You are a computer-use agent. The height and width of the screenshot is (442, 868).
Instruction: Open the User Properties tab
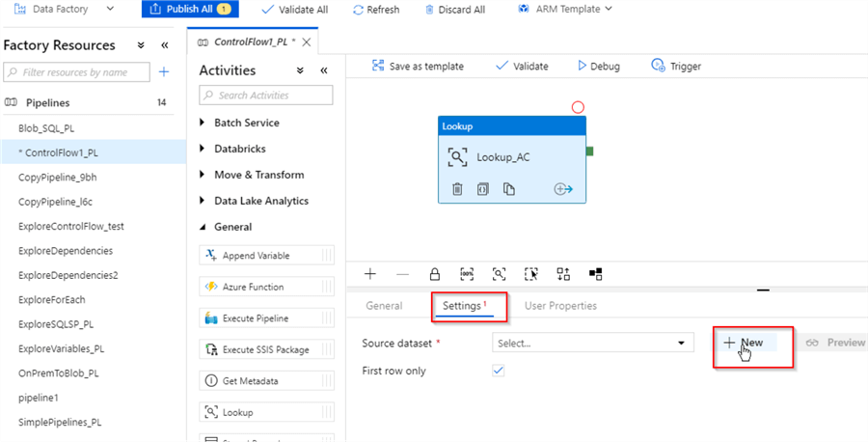click(x=560, y=306)
